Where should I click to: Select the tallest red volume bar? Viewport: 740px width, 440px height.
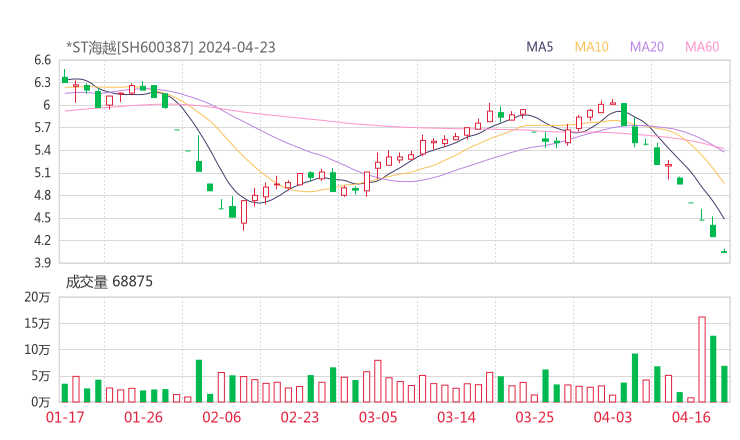pyautogui.click(x=702, y=360)
